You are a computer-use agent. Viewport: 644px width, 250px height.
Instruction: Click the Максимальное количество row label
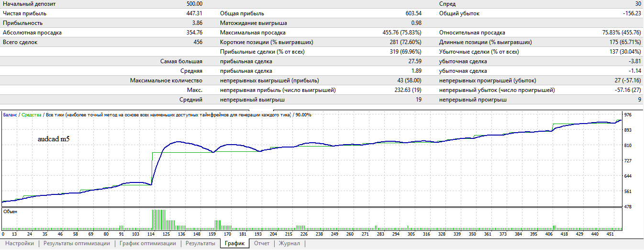pos(167,80)
